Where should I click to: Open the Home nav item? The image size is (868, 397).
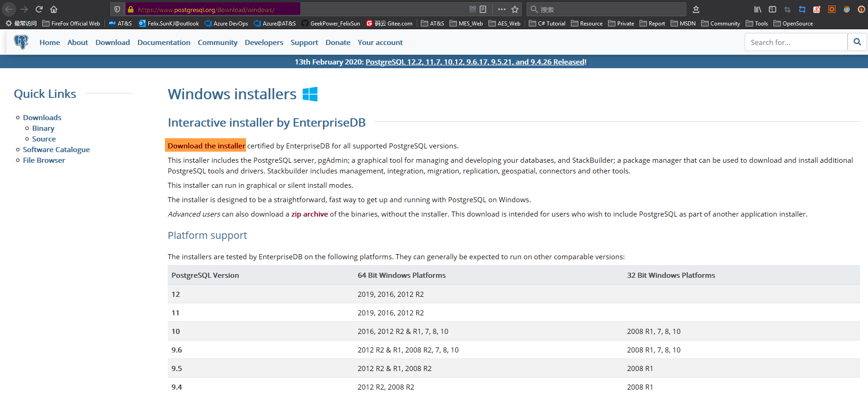[50, 42]
